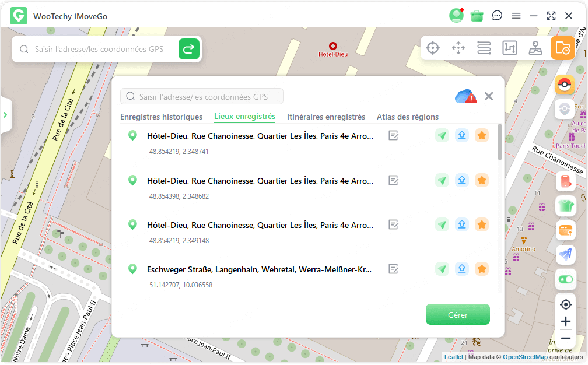Activate the joystick mode icon
Viewport: 588px width, 365px height.
[x=535, y=48]
